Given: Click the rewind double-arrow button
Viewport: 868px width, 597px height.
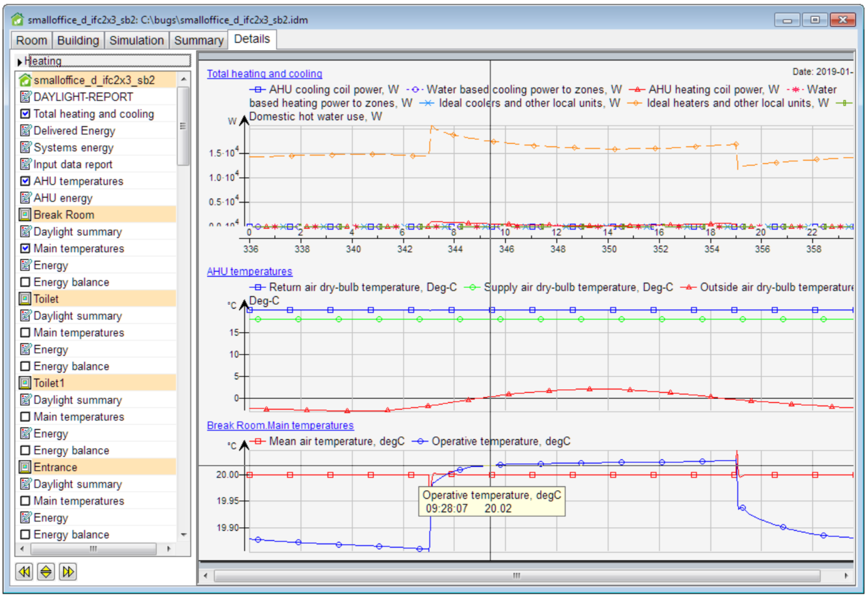Looking at the screenshot, I should tap(24, 572).
